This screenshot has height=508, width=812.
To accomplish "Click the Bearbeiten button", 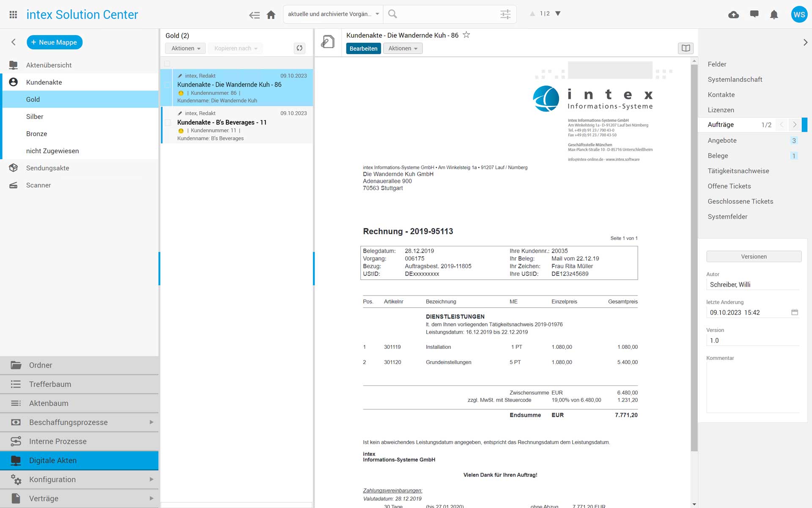I will (x=363, y=48).
